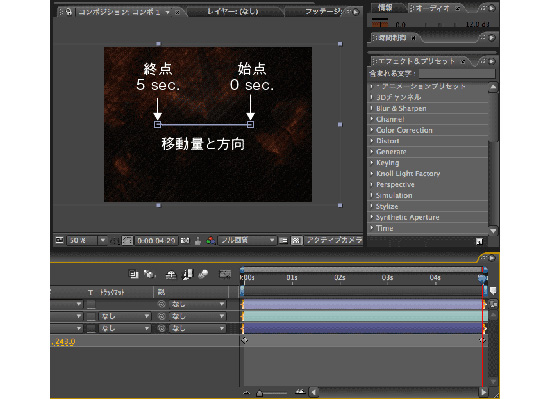Click parent pick whip of first layer
Viewport: 550px width, 399px height.
coord(161,304)
